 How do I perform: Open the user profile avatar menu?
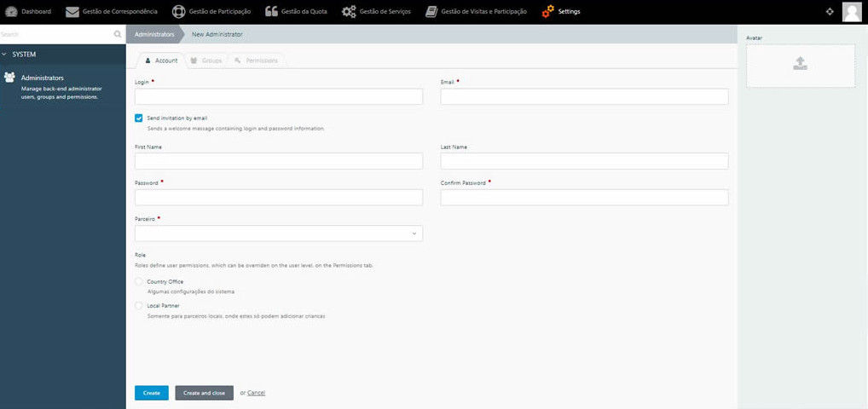[x=851, y=12]
